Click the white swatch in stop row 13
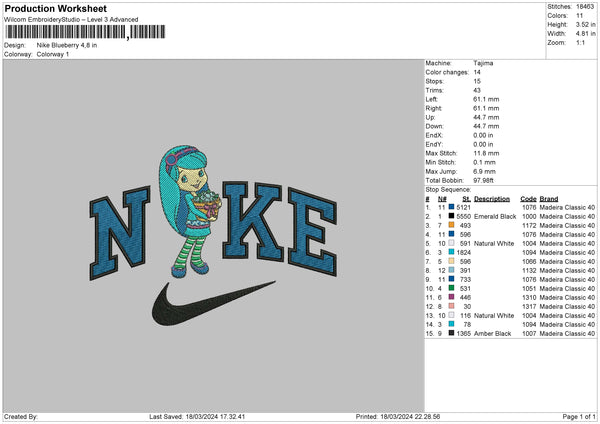This screenshot has height=424, width=600. pos(451,315)
